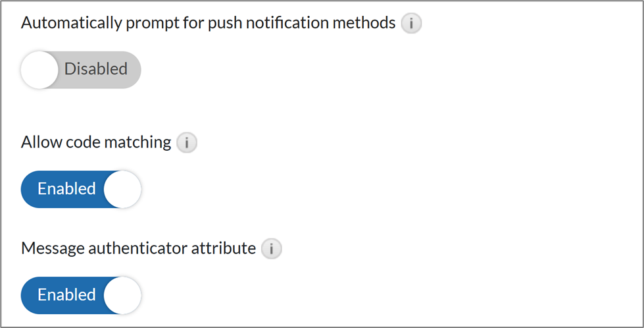Screen dimensions: 644x328
Task: View help details for code matching
Action: click(x=187, y=142)
